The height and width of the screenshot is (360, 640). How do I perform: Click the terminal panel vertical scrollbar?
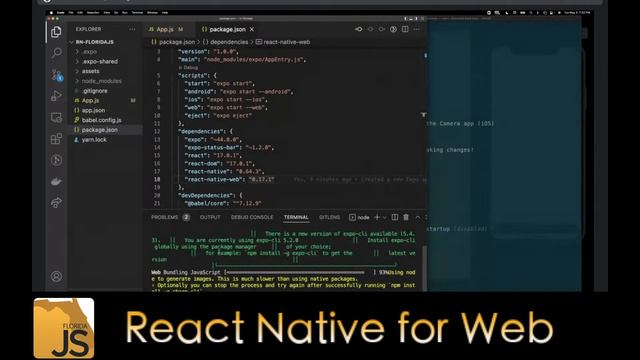click(x=424, y=269)
